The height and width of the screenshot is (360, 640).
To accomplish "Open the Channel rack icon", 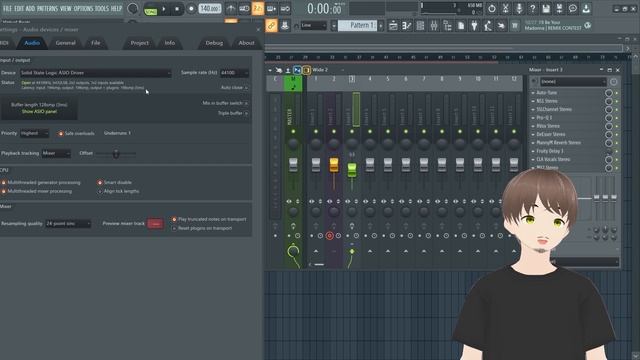I will pyautogui.click(x=420, y=26).
